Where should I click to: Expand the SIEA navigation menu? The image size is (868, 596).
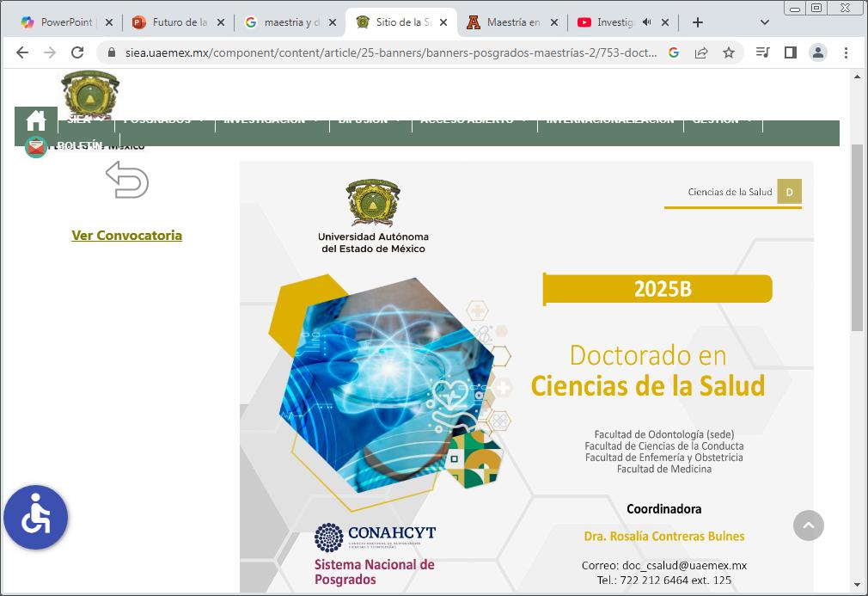point(86,120)
